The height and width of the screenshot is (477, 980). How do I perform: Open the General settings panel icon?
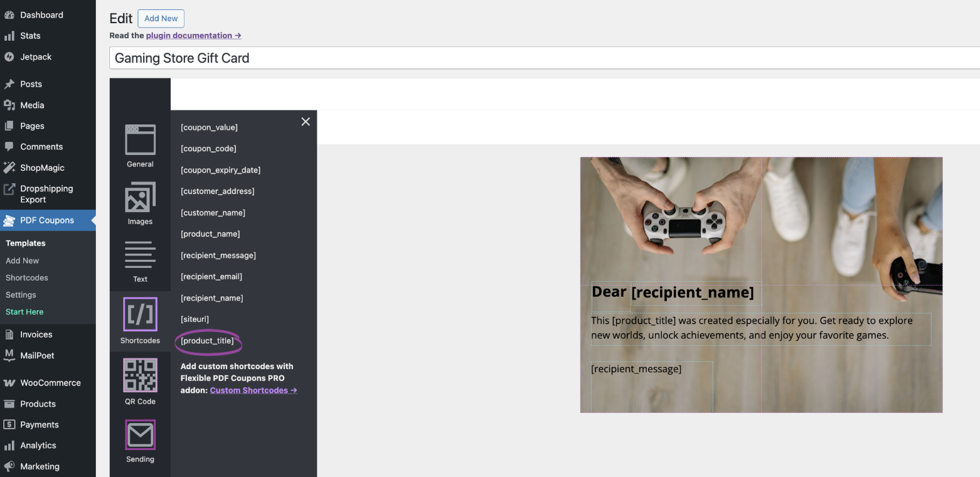(140, 140)
